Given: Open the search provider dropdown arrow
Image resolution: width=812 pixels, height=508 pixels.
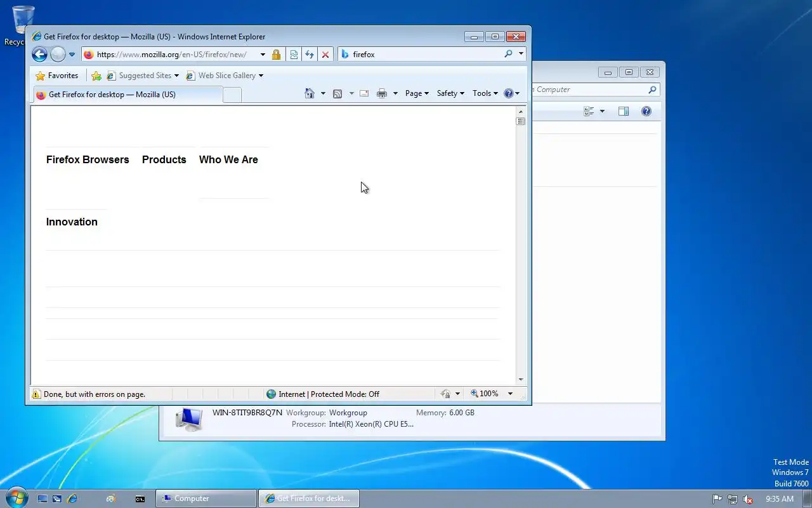Looking at the screenshot, I should pyautogui.click(x=521, y=54).
